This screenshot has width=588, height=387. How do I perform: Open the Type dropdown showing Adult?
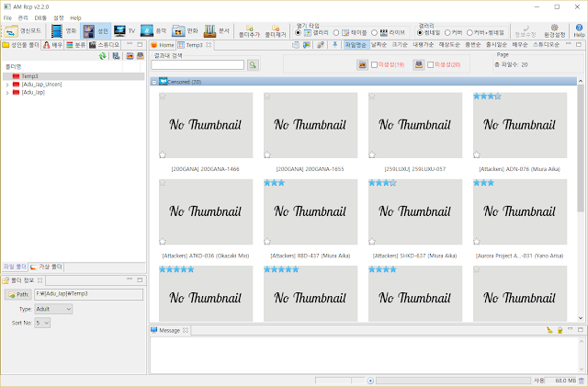(x=53, y=309)
